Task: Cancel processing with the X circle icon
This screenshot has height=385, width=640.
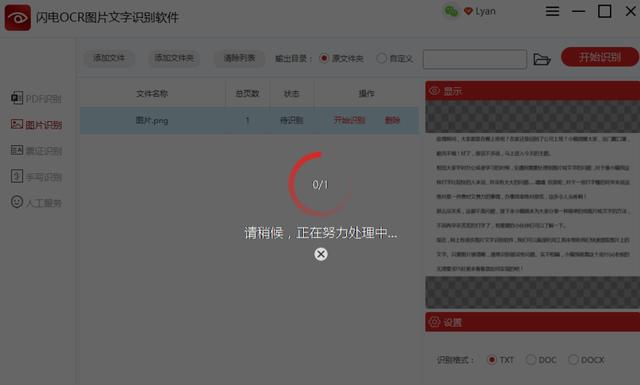Action: (x=321, y=254)
